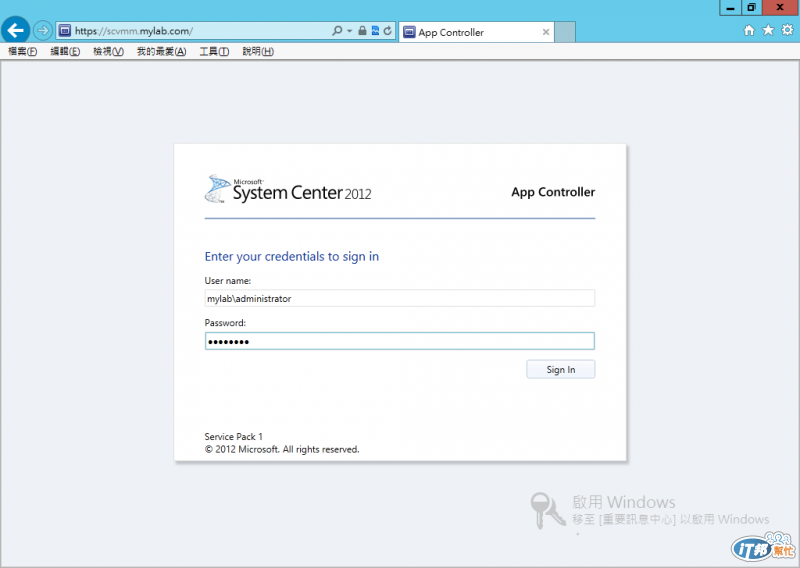
Task: Go to the browser Home icon
Action: (x=749, y=31)
